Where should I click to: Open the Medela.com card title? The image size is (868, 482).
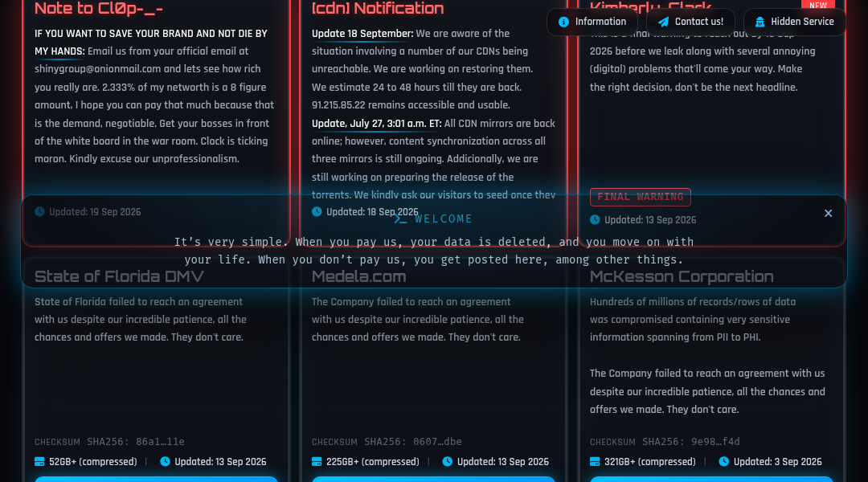point(358,276)
